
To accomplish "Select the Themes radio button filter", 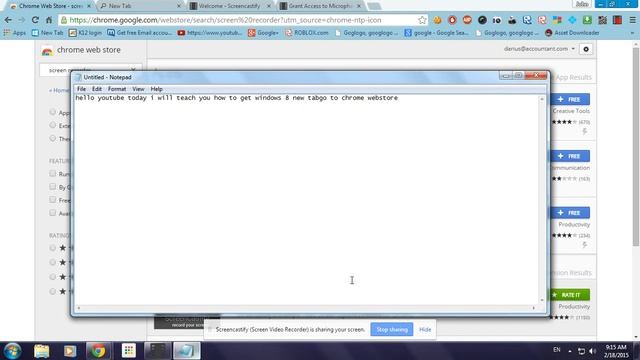I will pyautogui.click(x=53, y=138).
